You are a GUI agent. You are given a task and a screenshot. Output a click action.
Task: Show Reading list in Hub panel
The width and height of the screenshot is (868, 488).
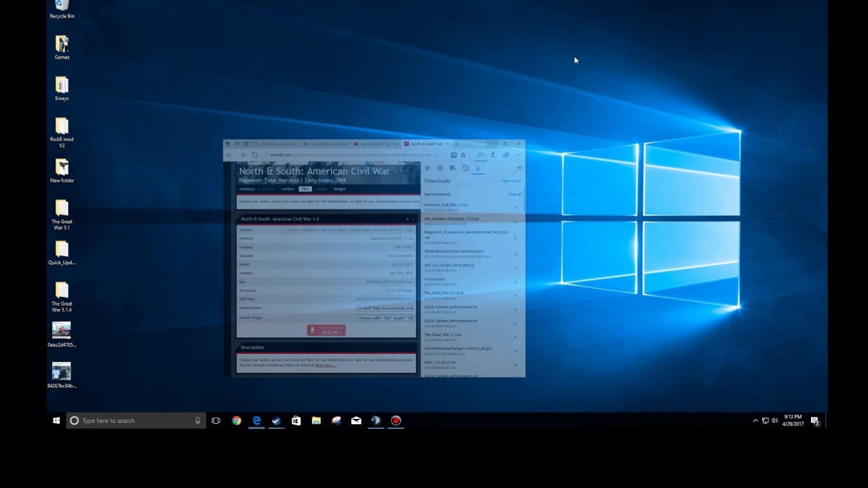point(440,167)
